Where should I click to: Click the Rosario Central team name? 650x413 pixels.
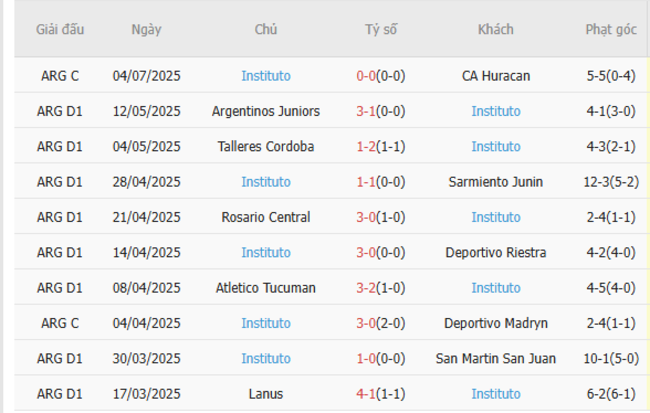click(266, 217)
